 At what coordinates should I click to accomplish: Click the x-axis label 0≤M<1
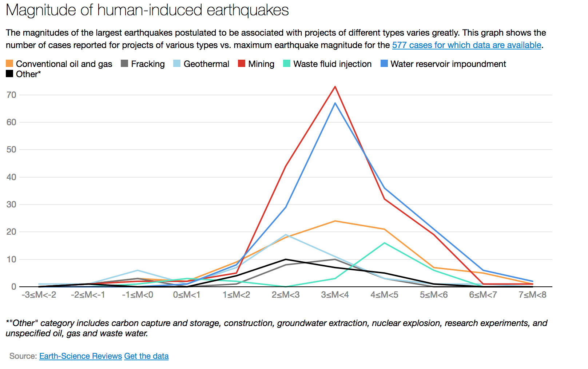tap(187, 295)
